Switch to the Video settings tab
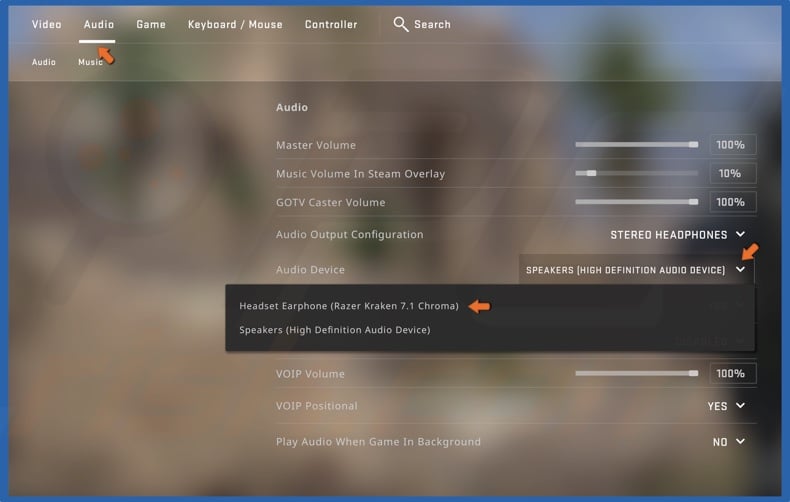The height and width of the screenshot is (502, 790). [x=46, y=24]
